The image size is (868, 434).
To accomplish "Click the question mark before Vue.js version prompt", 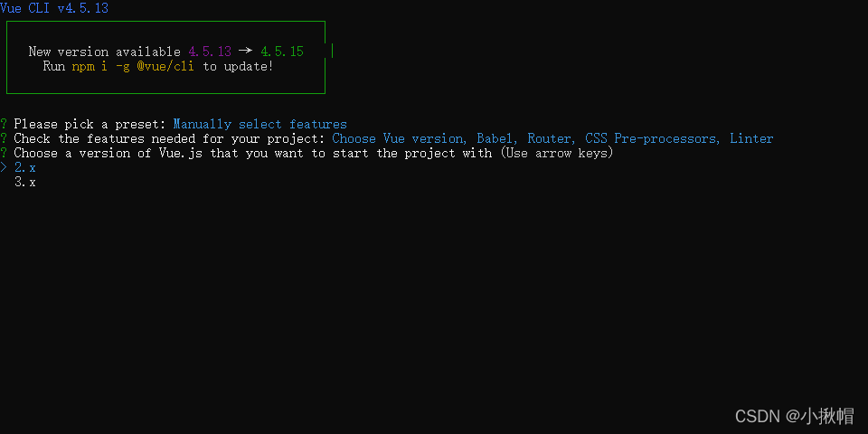I will coord(4,153).
